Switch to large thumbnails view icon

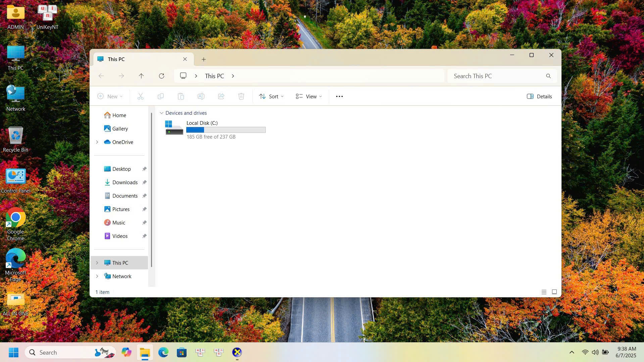click(x=554, y=292)
